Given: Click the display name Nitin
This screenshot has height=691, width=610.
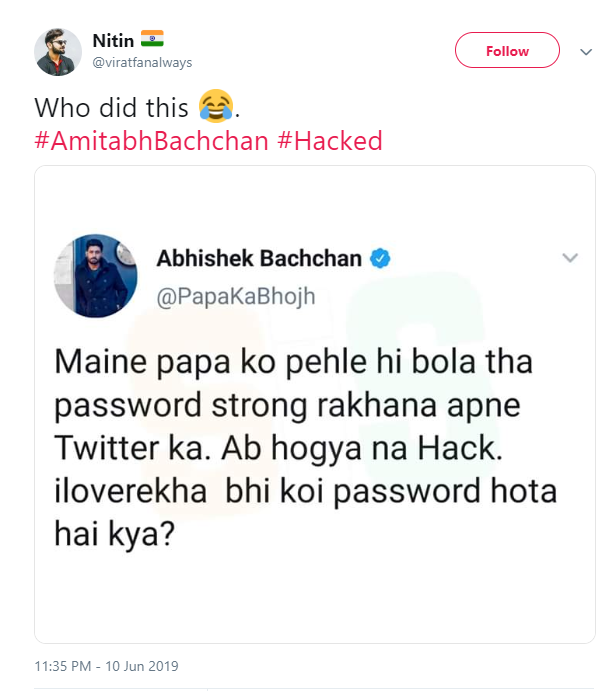Looking at the screenshot, I should [x=112, y=40].
